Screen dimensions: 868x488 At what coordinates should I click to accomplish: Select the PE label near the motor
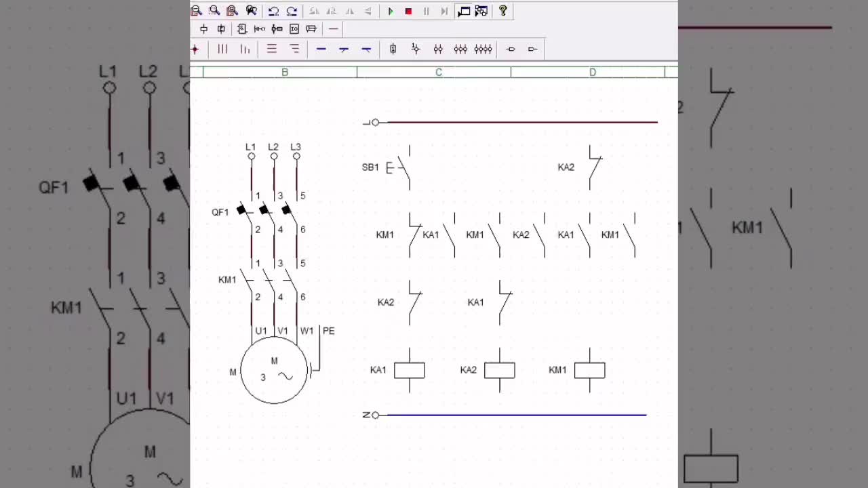click(x=329, y=331)
